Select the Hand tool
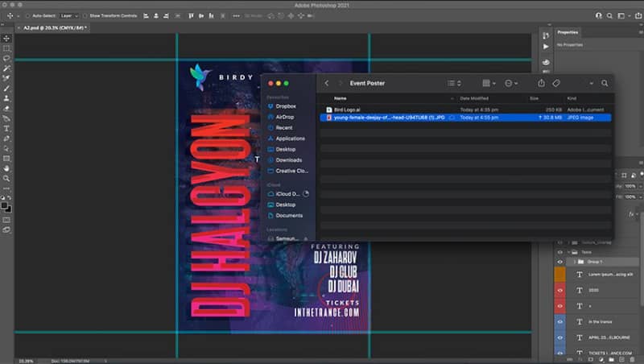 click(6, 168)
